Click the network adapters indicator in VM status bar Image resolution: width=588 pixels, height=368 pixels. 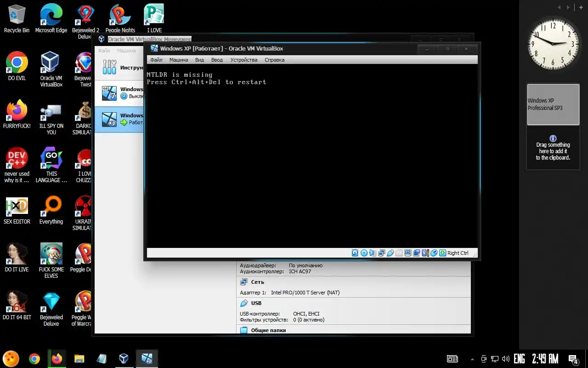pos(381,253)
